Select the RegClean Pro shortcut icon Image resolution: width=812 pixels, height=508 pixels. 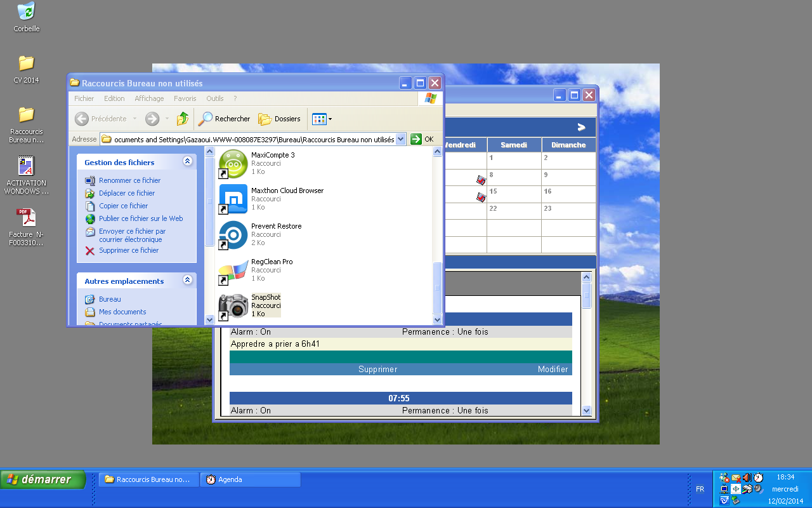[233, 271]
